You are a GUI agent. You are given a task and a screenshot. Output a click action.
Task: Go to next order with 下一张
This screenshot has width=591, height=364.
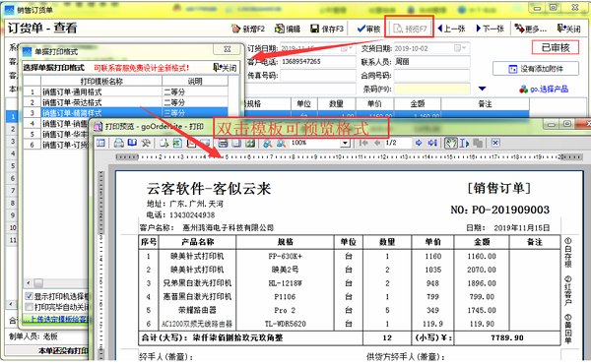coord(491,29)
